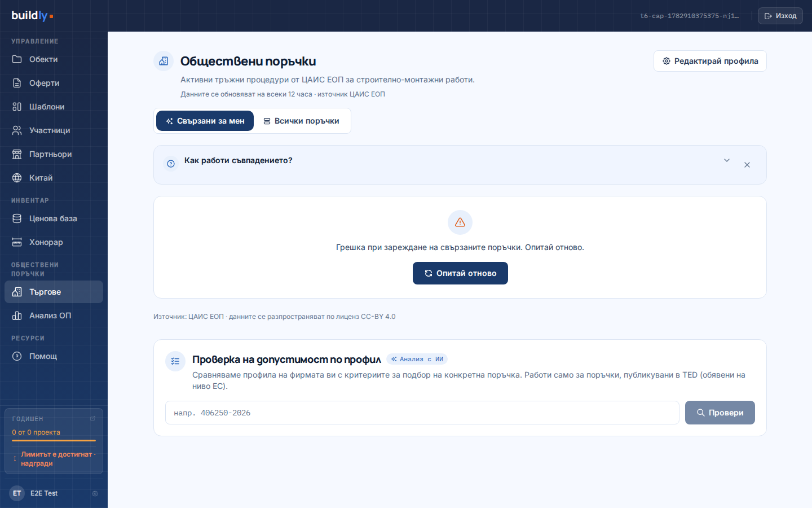Click the ET user avatar
The image size is (812, 508).
tap(17, 493)
